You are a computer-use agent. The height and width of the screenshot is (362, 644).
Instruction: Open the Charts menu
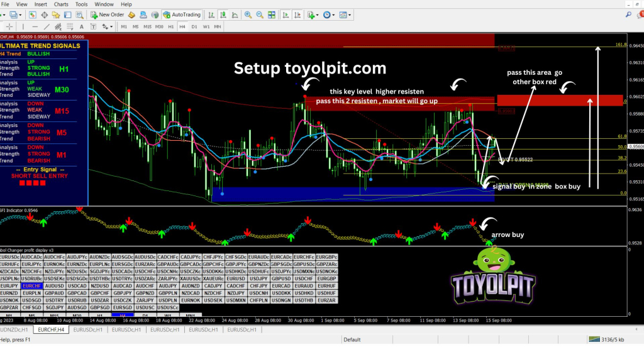click(x=61, y=4)
